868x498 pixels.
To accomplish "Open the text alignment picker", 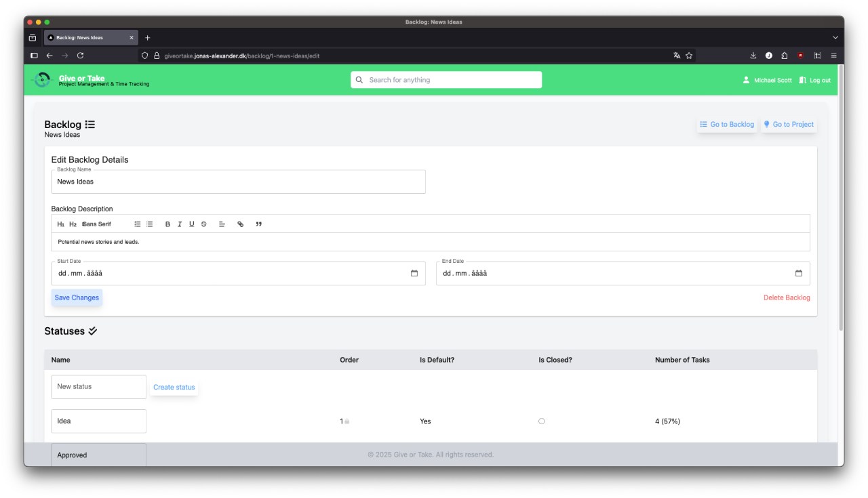I will coord(222,224).
